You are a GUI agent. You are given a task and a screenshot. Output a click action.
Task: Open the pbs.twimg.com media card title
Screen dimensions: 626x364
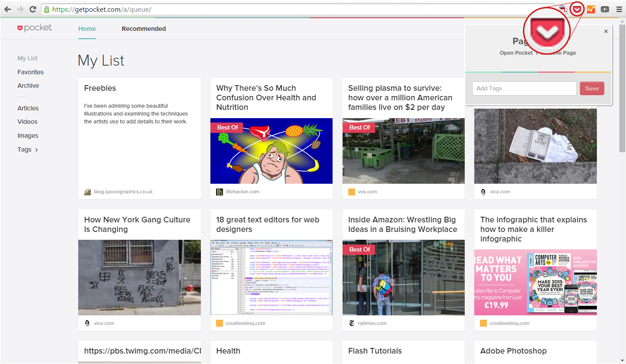142,351
